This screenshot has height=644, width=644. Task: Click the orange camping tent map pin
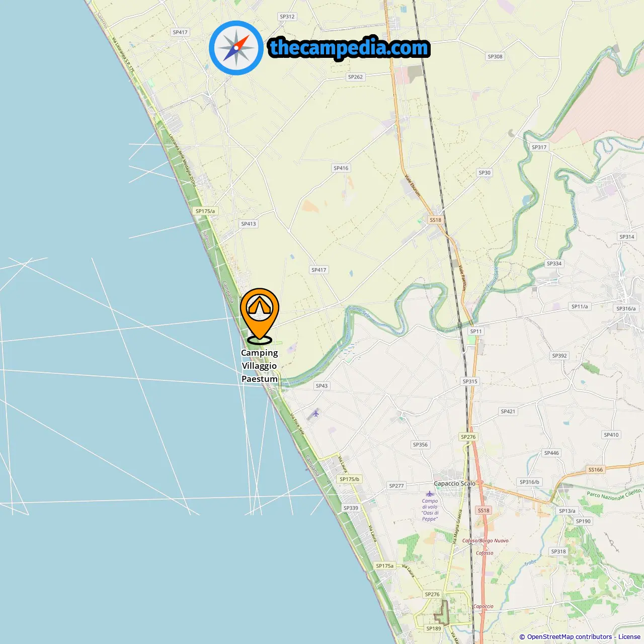[259, 316]
